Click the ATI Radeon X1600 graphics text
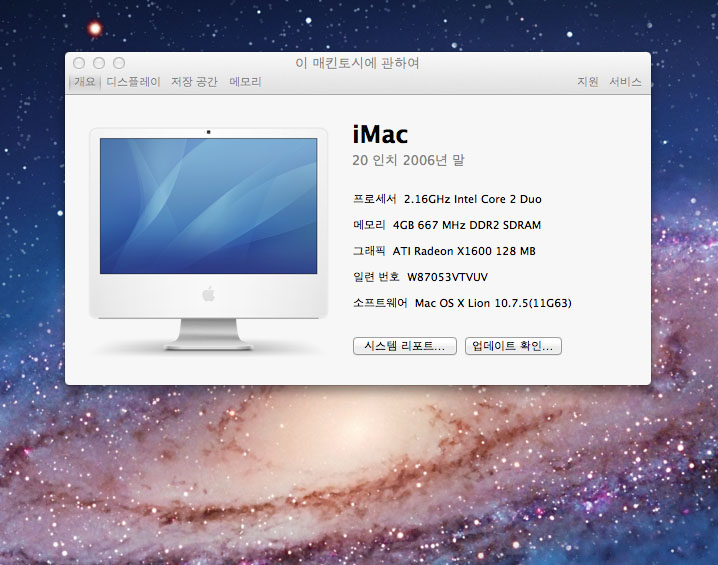Image resolution: width=718 pixels, height=565 pixels. coord(464,251)
